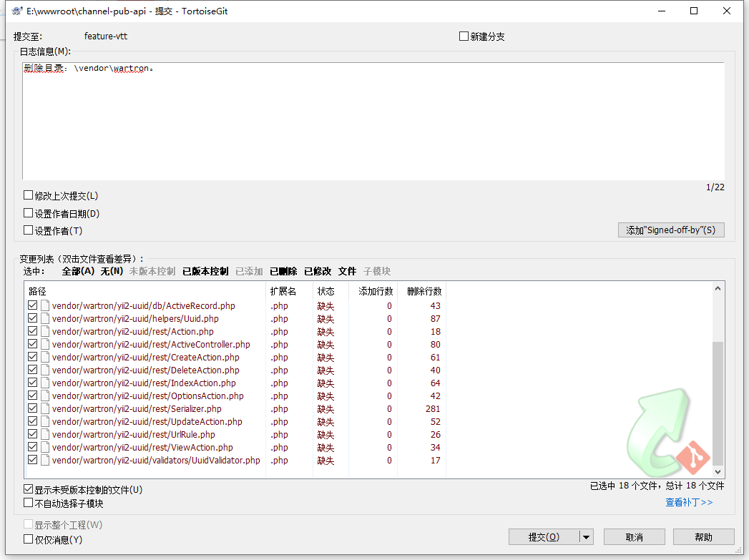Click file icon for OptionsAction.php
The image size is (749, 560).
(45, 396)
